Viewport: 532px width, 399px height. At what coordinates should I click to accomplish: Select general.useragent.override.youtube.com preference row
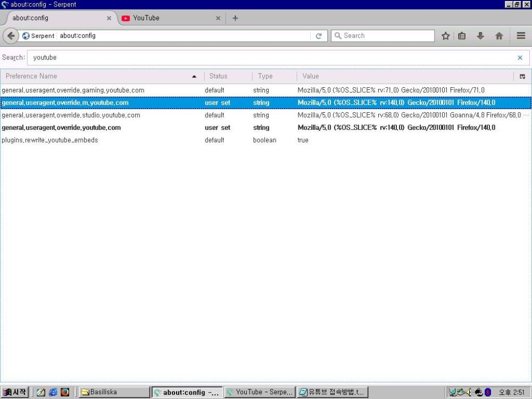click(x=61, y=128)
